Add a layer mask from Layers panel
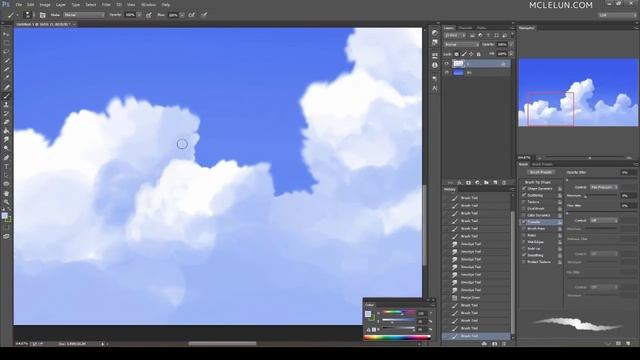640x360 pixels. pos(468,182)
